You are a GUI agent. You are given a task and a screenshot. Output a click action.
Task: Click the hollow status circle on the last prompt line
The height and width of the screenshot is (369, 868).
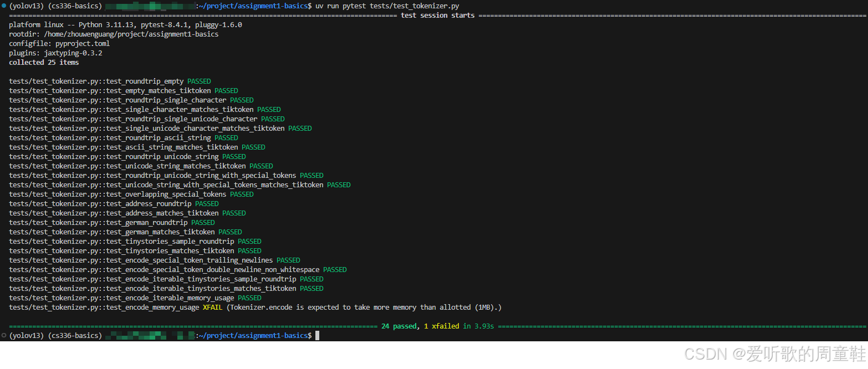click(4, 336)
